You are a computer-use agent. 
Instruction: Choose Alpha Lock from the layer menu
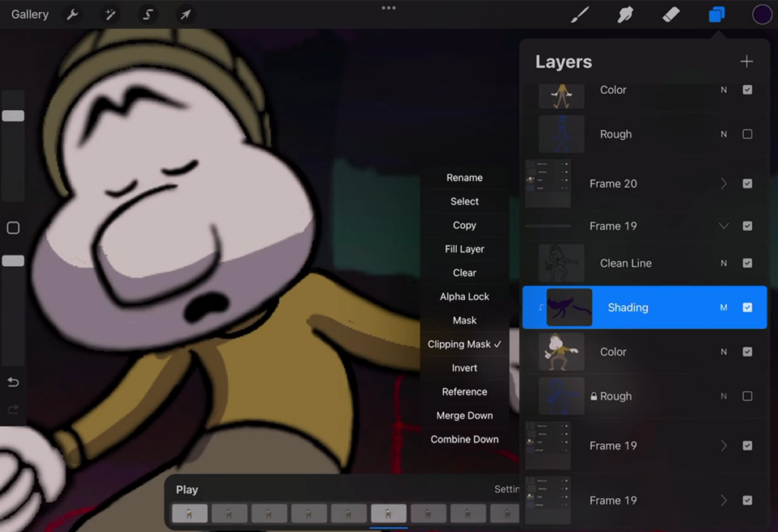coord(464,296)
